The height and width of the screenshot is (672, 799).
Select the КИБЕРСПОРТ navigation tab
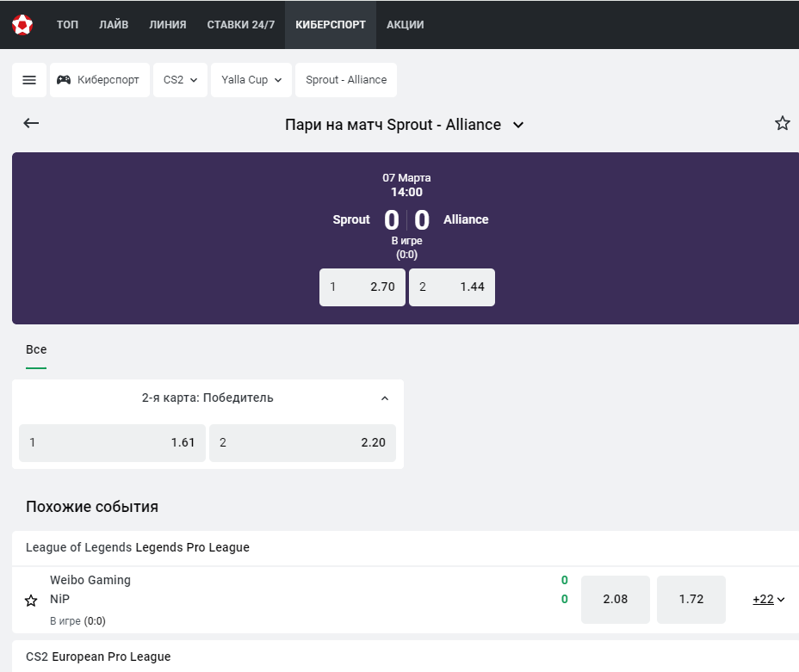(x=331, y=24)
